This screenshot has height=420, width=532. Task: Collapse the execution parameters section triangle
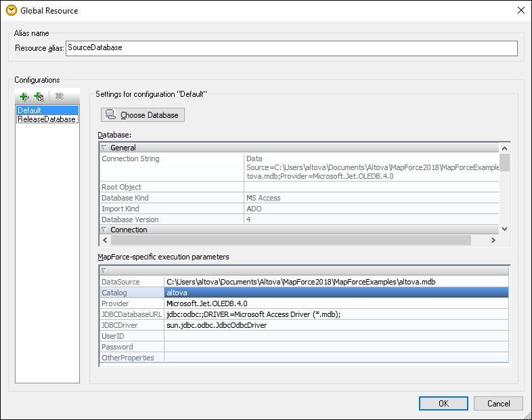pyautogui.click(x=104, y=270)
